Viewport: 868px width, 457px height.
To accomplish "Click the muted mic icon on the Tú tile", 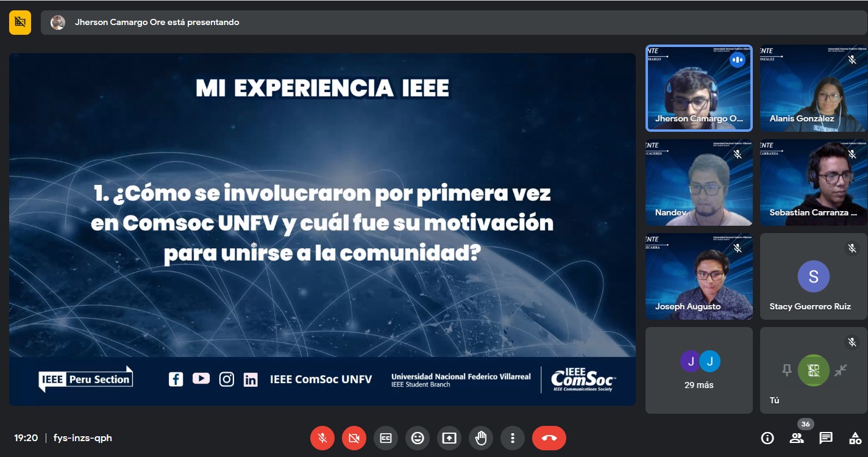I will 852,342.
